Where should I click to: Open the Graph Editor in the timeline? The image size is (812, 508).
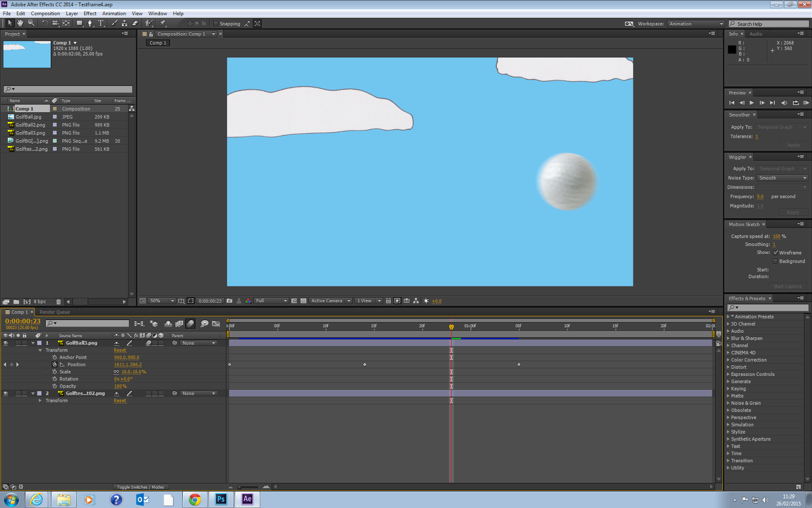click(216, 324)
